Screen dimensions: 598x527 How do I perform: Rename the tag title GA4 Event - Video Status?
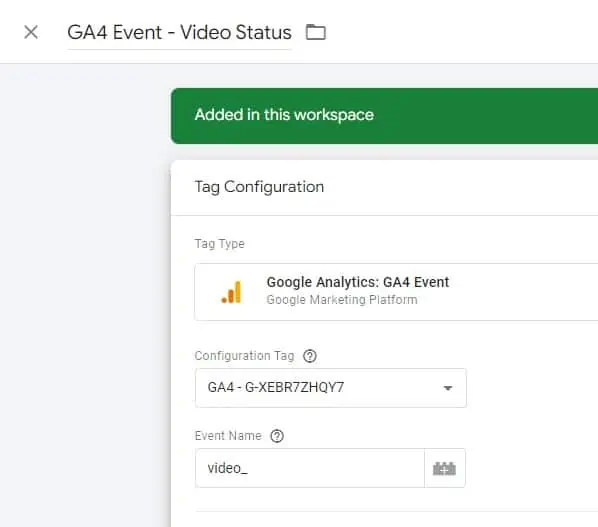click(180, 32)
